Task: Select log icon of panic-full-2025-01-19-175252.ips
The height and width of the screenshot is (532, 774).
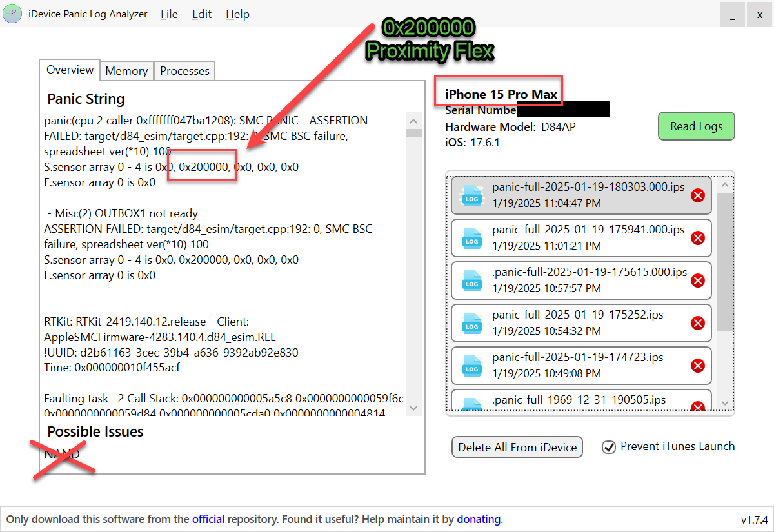Action: pos(472,324)
